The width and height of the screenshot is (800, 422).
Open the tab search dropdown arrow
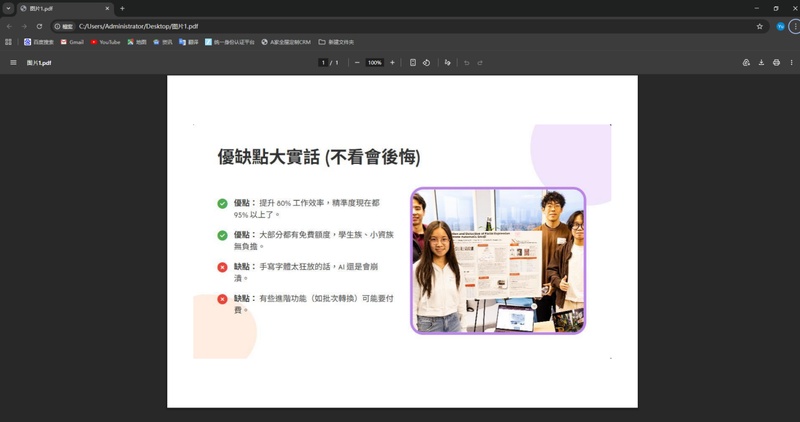pos(8,8)
